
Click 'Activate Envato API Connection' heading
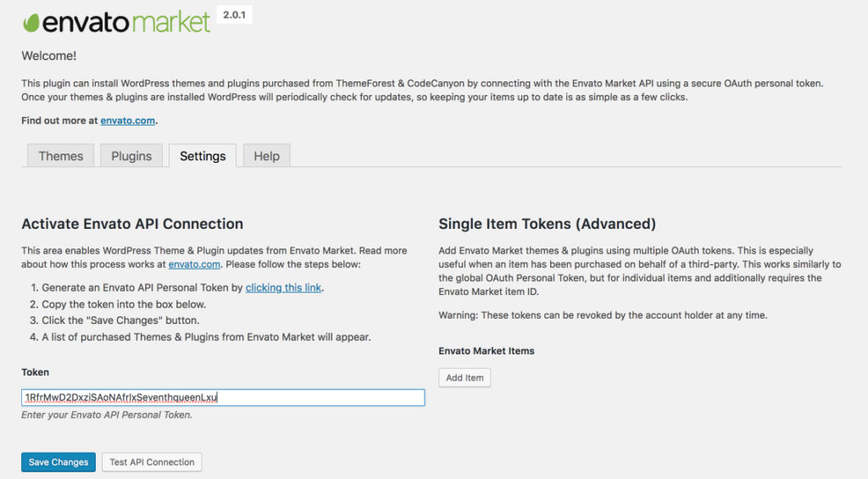tap(132, 224)
